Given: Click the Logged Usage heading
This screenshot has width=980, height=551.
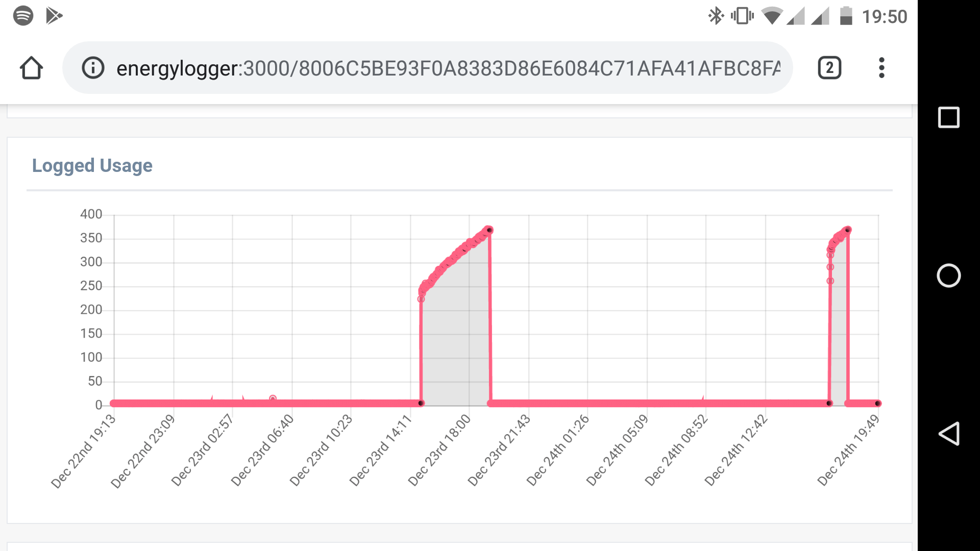Looking at the screenshot, I should click(92, 166).
